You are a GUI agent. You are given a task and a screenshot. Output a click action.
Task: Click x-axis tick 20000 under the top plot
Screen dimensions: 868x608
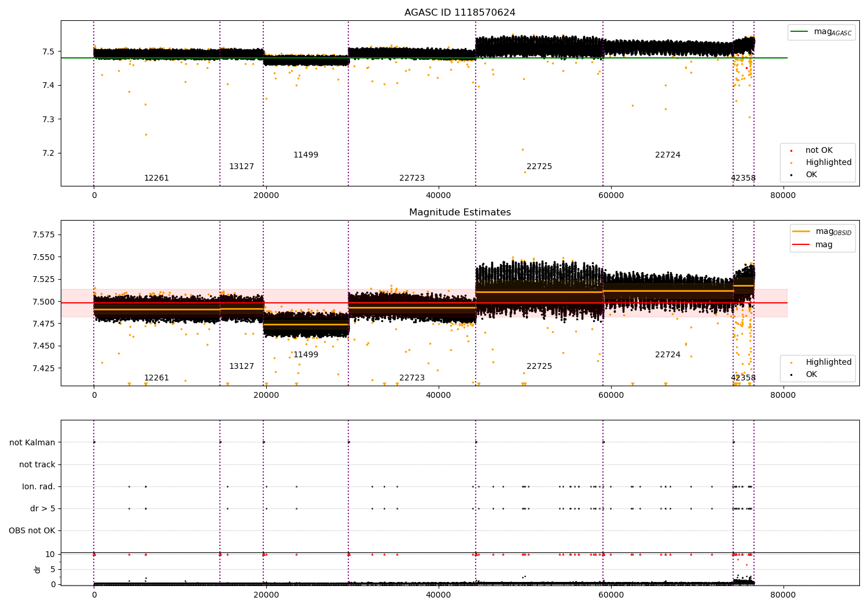tap(266, 196)
